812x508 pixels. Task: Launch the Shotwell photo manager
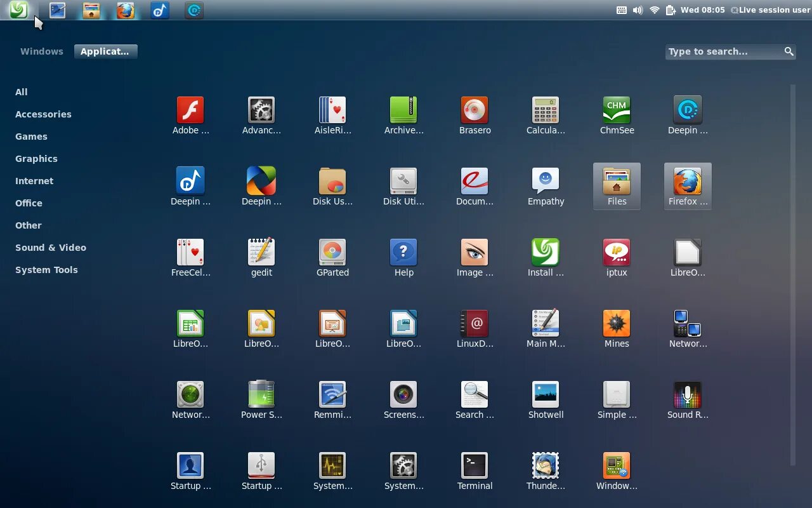point(546,395)
